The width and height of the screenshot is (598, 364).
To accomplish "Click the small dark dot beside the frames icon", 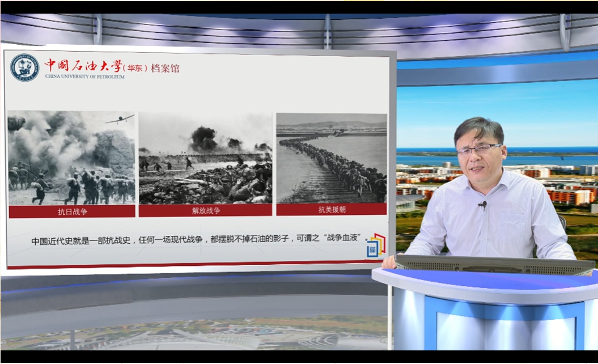I will pos(366,240).
